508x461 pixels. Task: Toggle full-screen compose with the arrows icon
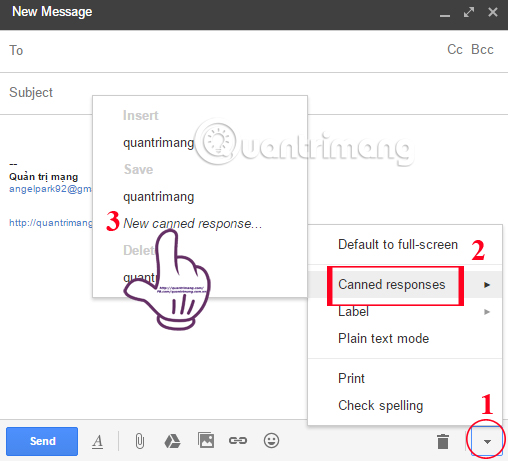469,13
